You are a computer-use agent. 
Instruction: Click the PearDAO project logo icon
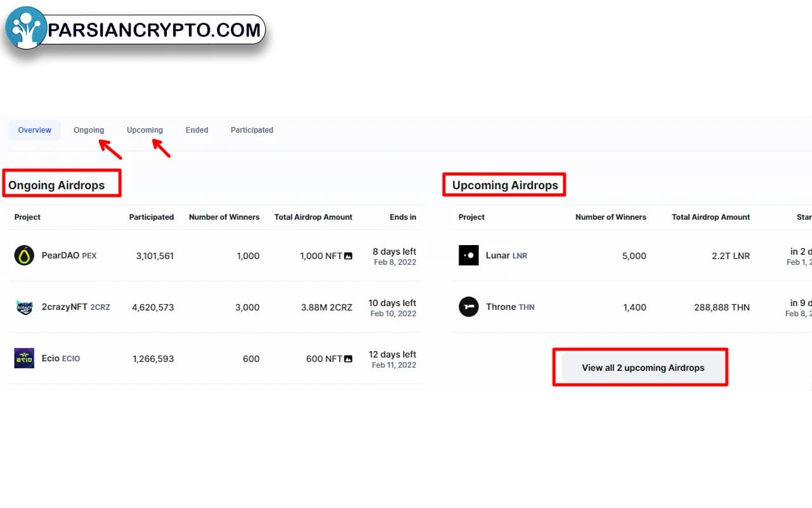coord(24,255)
